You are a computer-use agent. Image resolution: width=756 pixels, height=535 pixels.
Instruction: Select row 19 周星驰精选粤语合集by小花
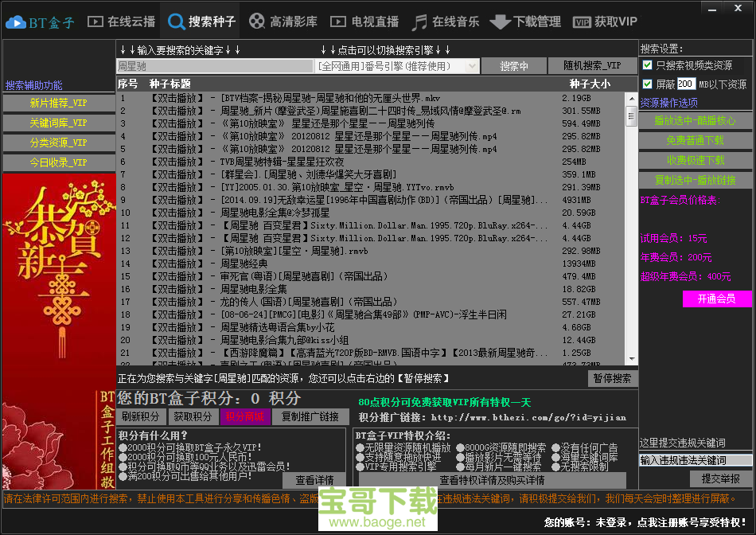[371, 327]
